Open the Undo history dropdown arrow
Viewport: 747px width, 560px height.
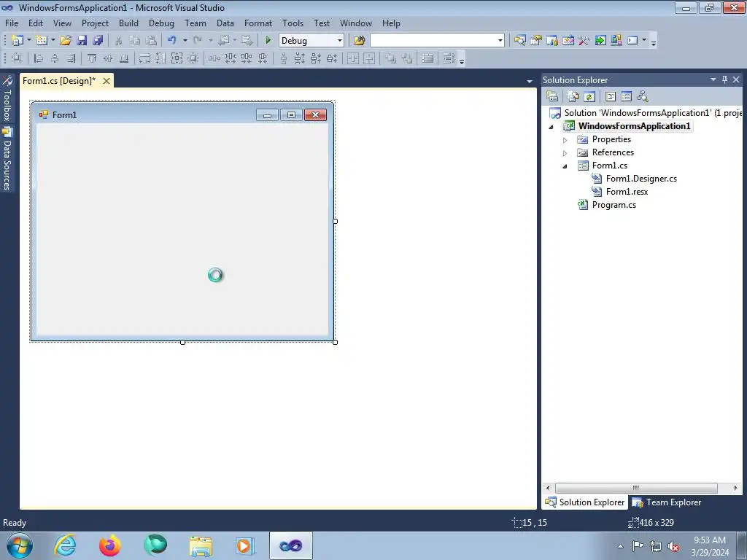(x=185, y=41)
